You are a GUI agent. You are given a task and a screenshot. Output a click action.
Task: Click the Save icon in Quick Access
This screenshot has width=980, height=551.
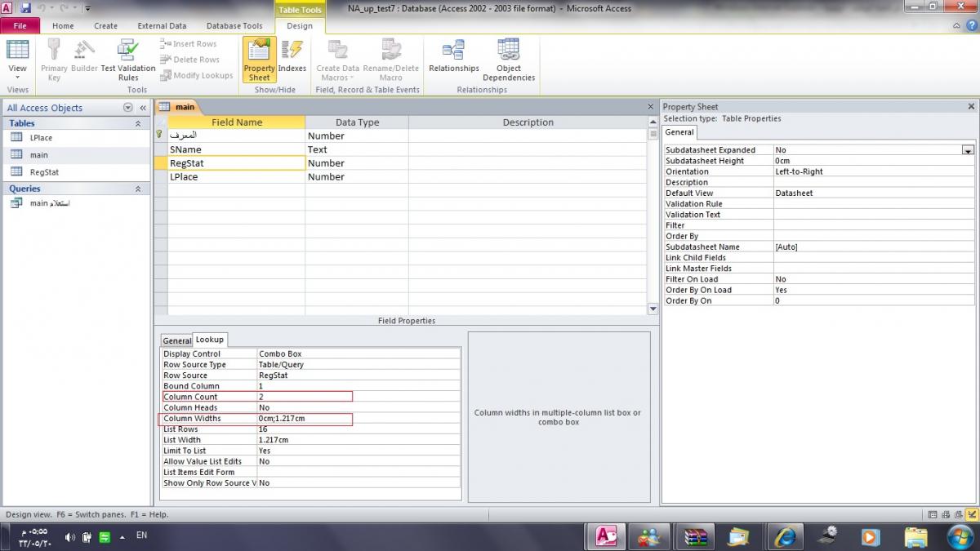[25, 8]
